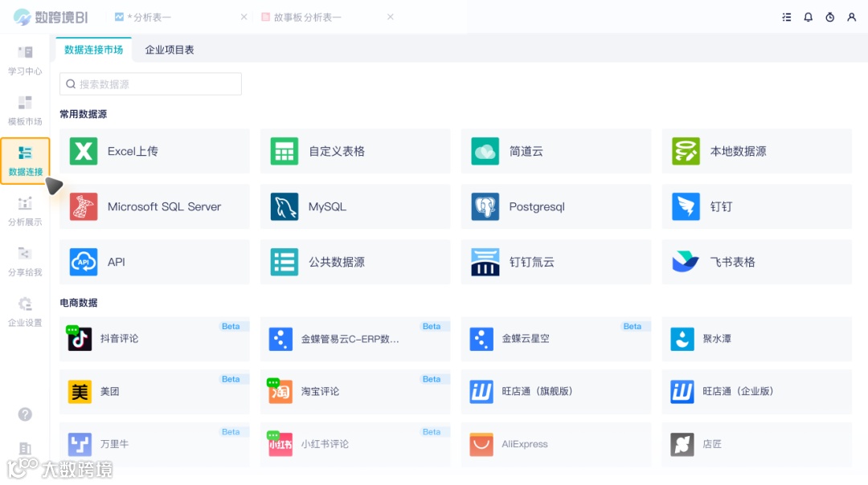Click the Microsoft SQL Server icon
The image size is (868, 485).
84,206
